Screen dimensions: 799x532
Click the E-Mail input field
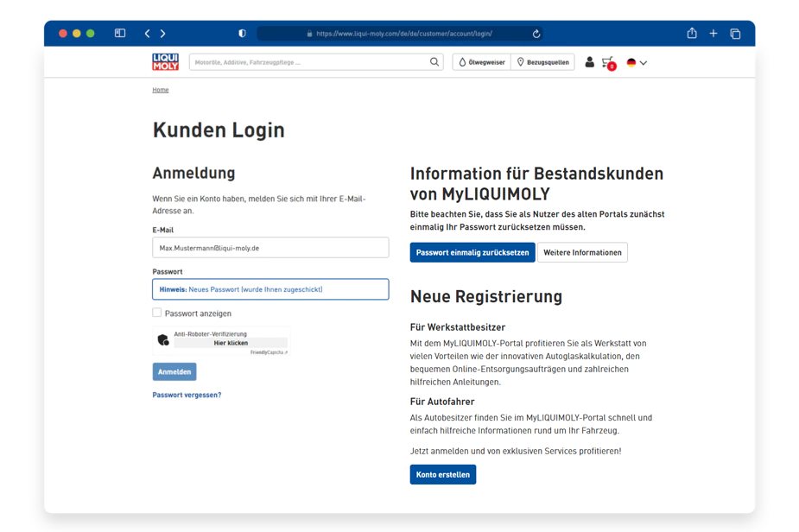point(270,248)
